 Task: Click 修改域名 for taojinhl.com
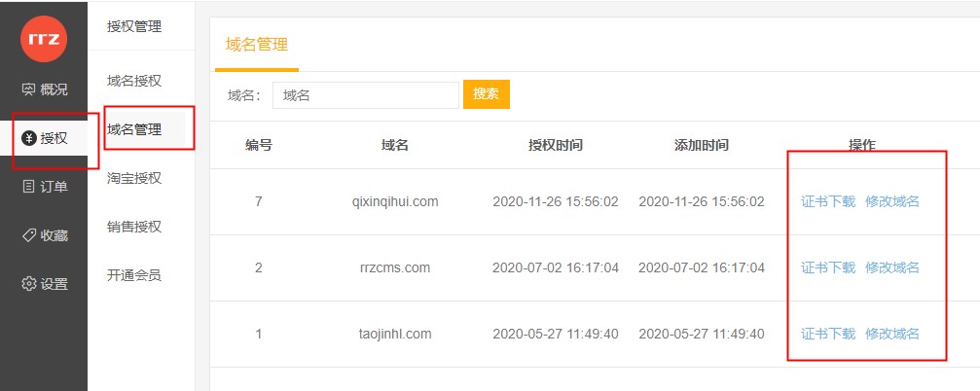tap(892, 335)
